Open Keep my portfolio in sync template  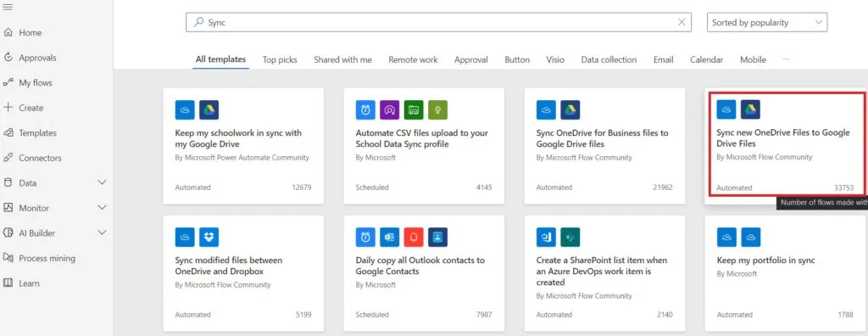786,273
